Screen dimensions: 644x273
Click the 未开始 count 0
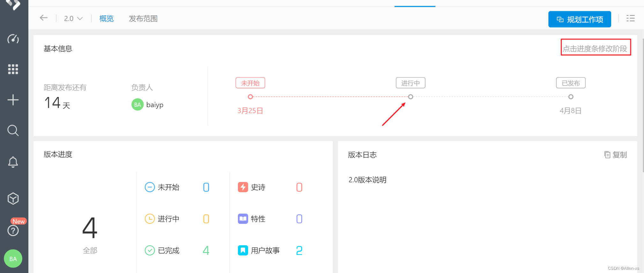point(206,187)
